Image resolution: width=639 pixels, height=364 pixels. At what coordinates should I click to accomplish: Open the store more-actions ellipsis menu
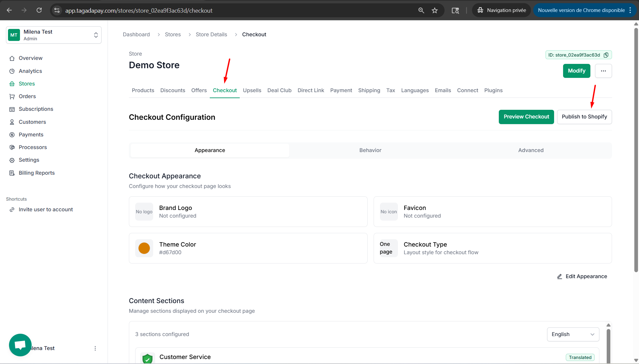click(603, 71)
